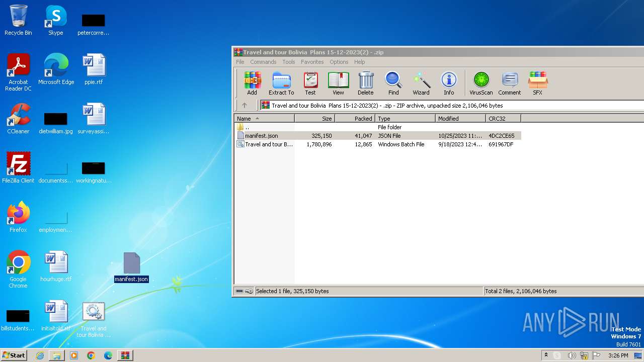
Task: Sort file list by Packed column
Action: 355,119
